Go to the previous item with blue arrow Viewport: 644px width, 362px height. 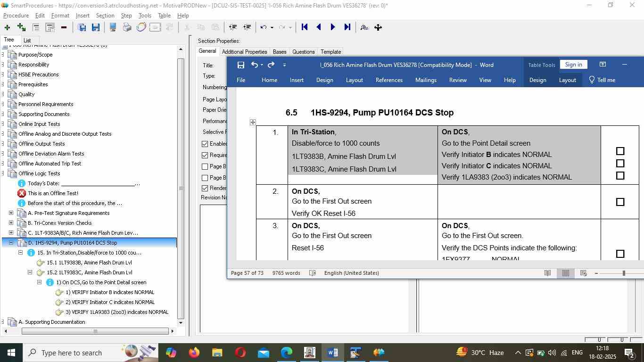click(x=319, y=27)
